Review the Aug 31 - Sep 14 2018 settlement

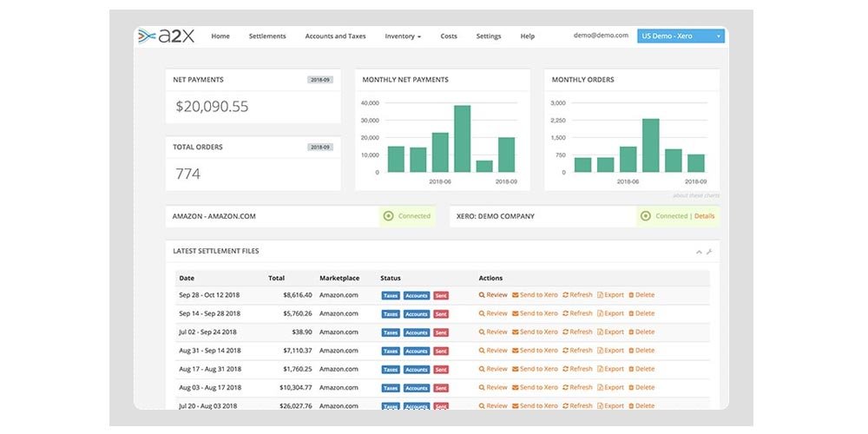[x=493, y=351]
